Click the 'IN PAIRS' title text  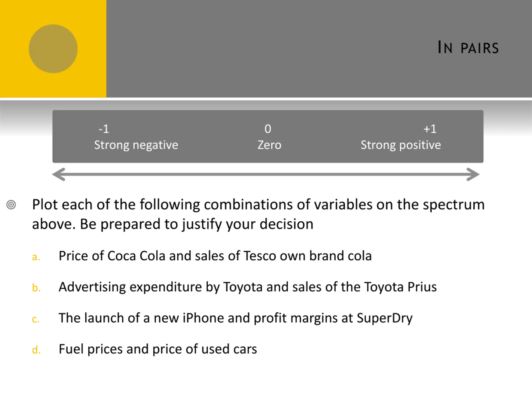(x=468, y=47)
